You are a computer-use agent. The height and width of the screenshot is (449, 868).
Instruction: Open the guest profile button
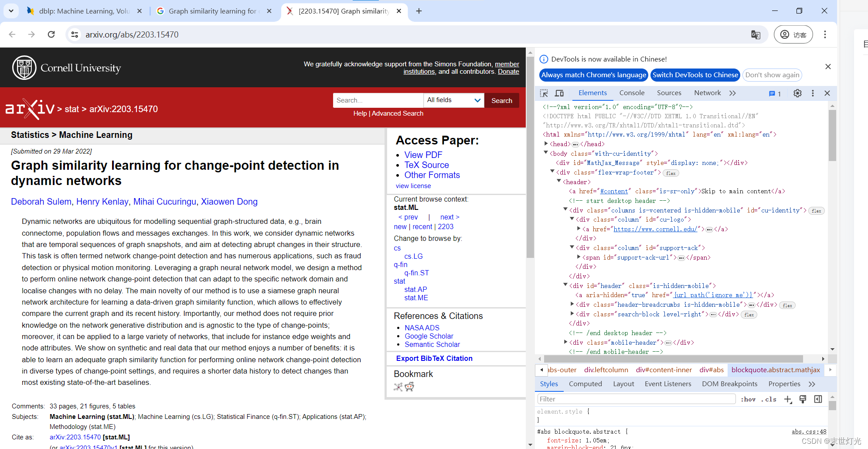point(793,34)
